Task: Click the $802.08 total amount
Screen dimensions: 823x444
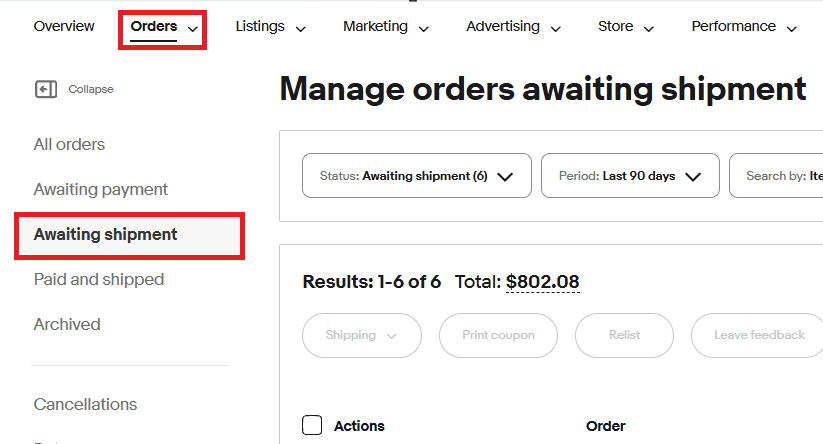Action: (543, 282)
